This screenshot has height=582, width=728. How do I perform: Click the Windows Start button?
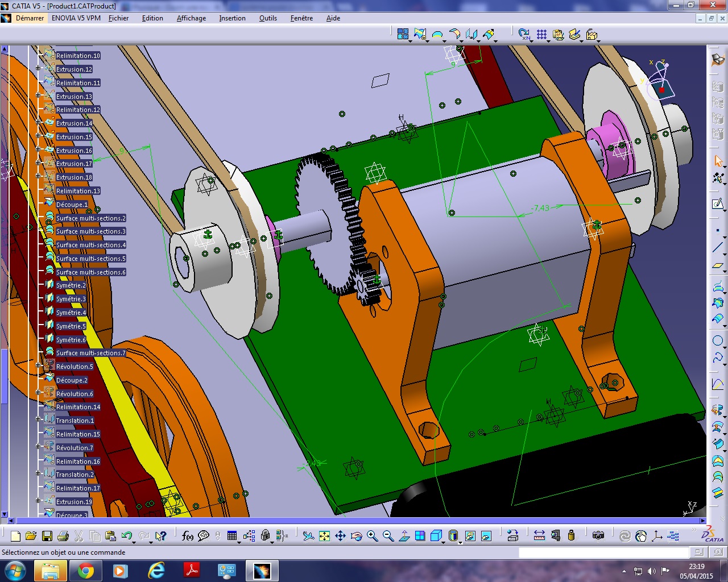point(15,571)
